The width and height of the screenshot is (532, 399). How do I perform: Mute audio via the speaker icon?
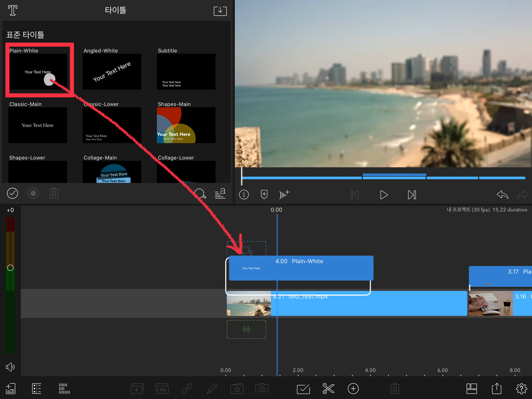pyautogui.click(x=10, y=367)
